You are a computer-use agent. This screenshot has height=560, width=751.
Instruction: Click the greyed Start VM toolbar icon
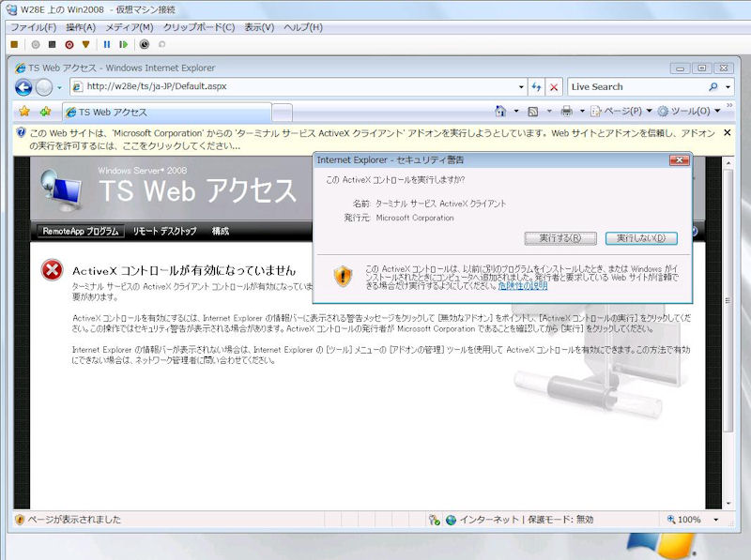(36, 44)
